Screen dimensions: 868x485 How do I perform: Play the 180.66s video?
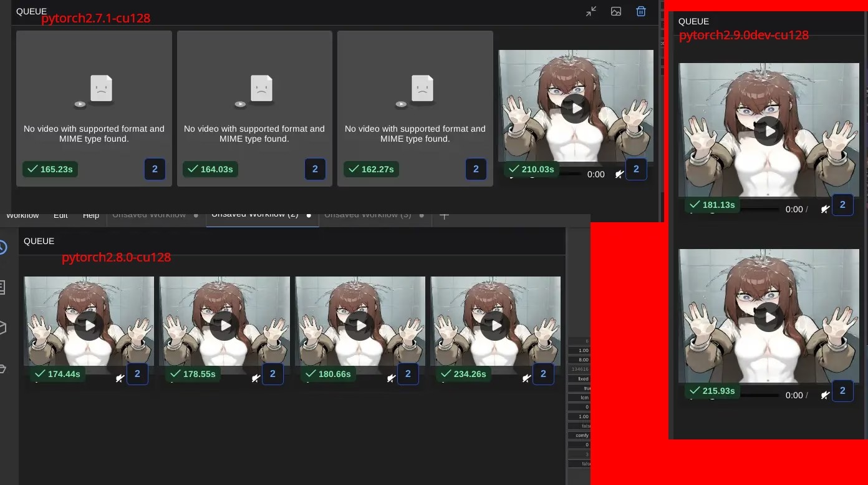pos(360,325)
